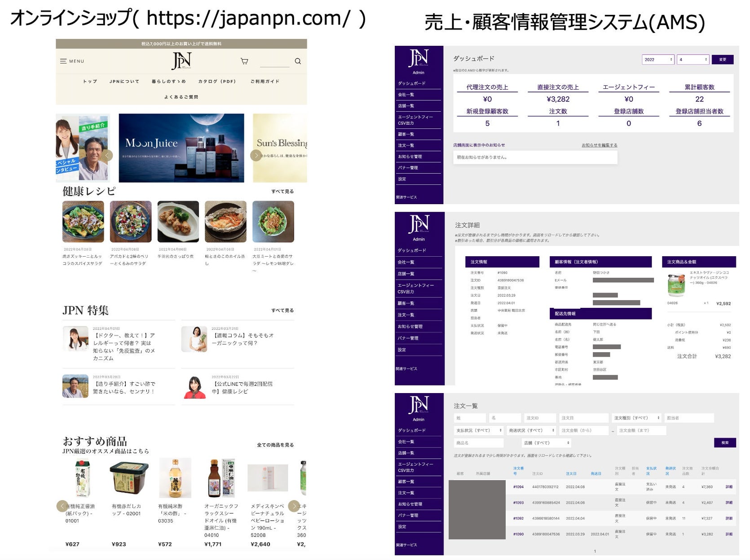Expand the 発送状況（すべて） filter dropdown
750x560 pixels.
[x=531, y=430]
